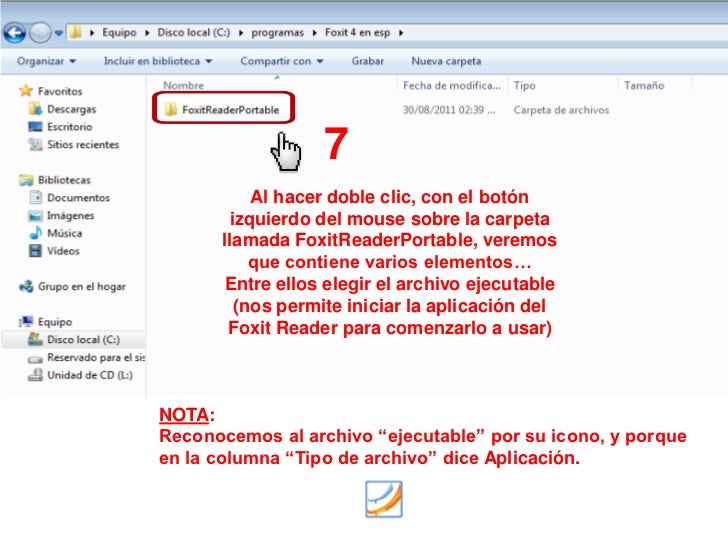
Task: Click the Forward navigation arrow button
Action: [40, 33]
